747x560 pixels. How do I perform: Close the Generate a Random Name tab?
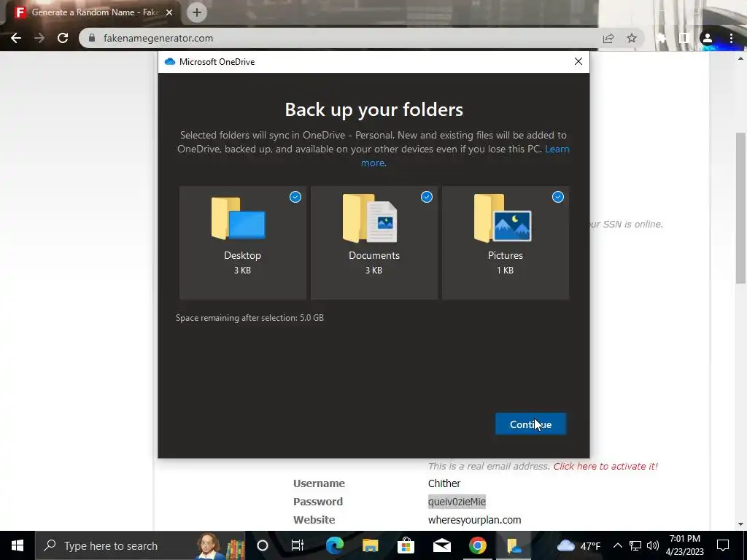pos(169,12)
